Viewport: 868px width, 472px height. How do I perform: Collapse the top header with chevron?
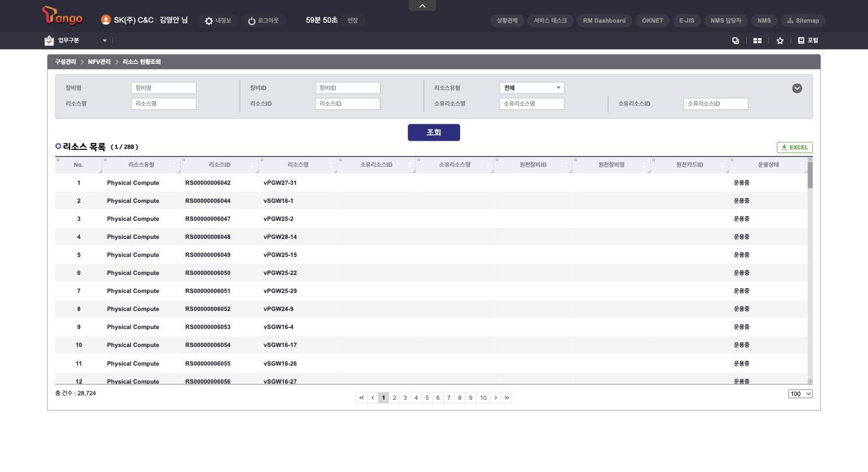pos(422,5)
